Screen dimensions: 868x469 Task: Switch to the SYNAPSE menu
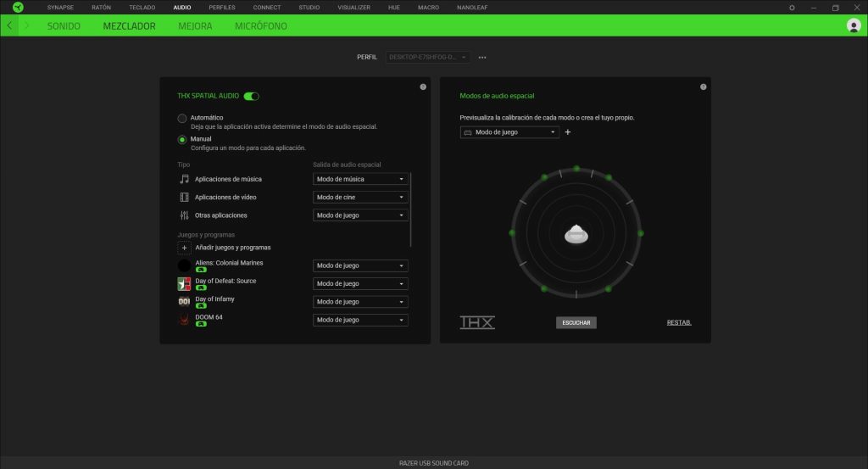point(60,8)
